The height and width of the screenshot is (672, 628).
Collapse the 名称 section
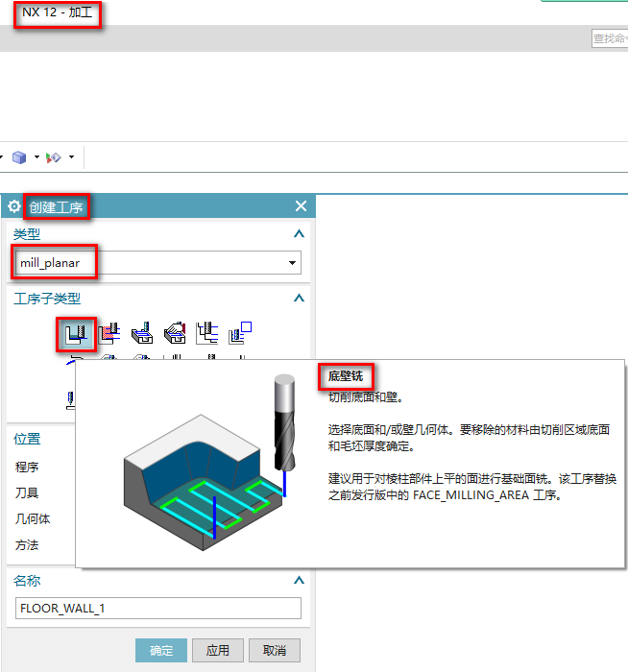(x=299, y=581)
